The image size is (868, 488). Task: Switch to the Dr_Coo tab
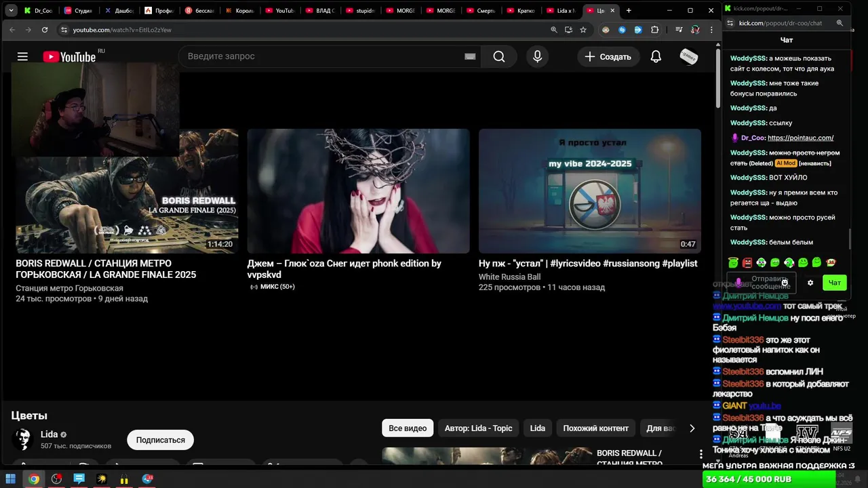click(x=39, y=11)
